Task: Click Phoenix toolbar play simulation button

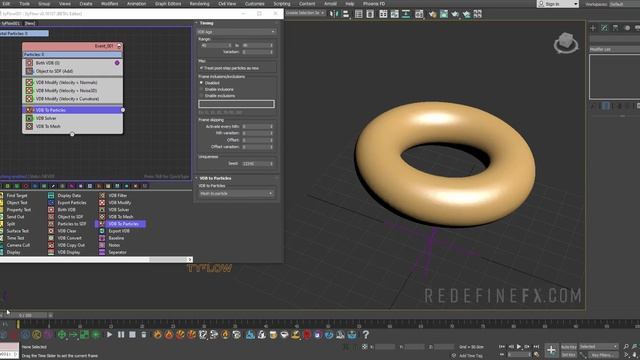Action: click(x=109, y=335)
